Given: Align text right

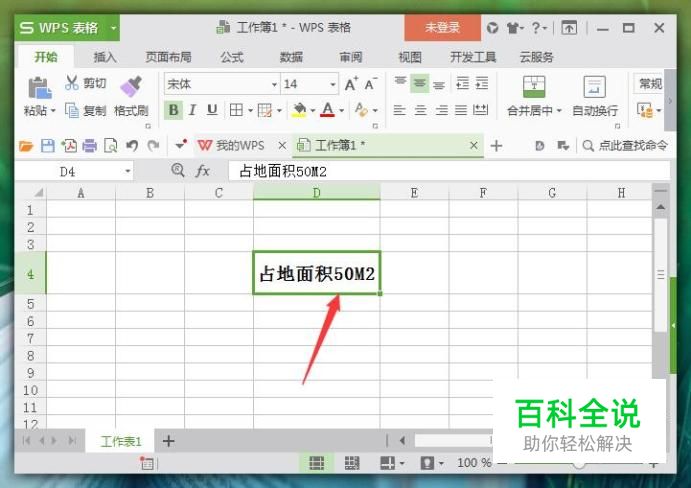Looking at the screenshot, I should (x=441, y=110).
